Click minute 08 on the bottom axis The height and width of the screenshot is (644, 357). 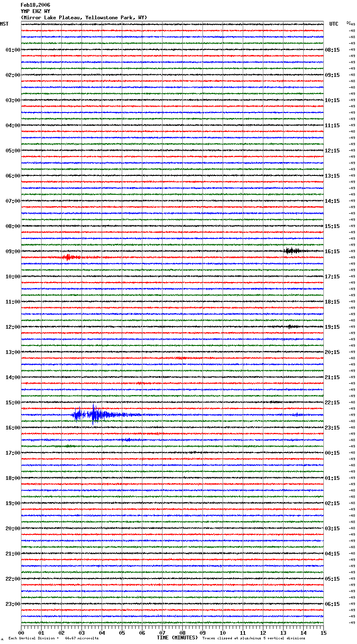(182, 633)
